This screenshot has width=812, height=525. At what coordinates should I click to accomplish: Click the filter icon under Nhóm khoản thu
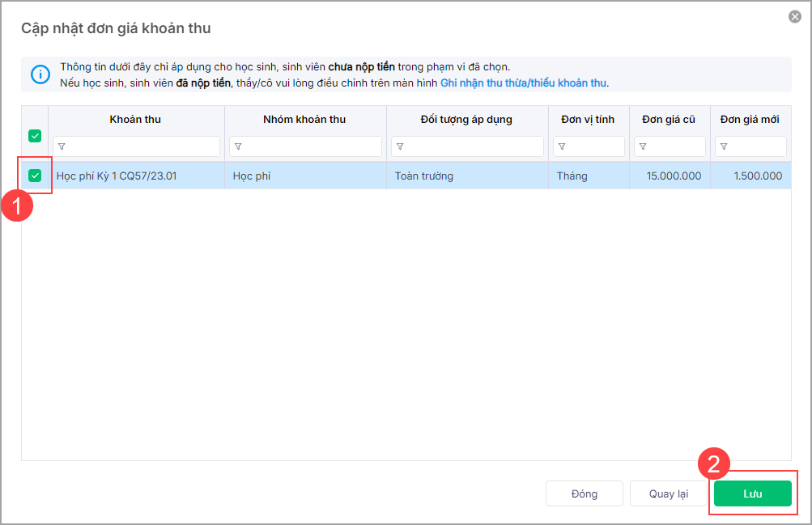pyautogui.click(x=239, y=146)
